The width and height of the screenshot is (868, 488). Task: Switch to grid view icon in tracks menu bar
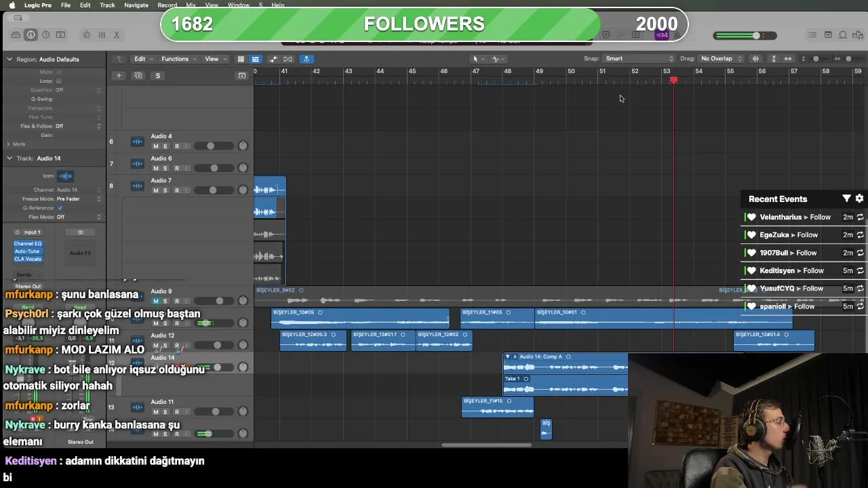point(241,59)
